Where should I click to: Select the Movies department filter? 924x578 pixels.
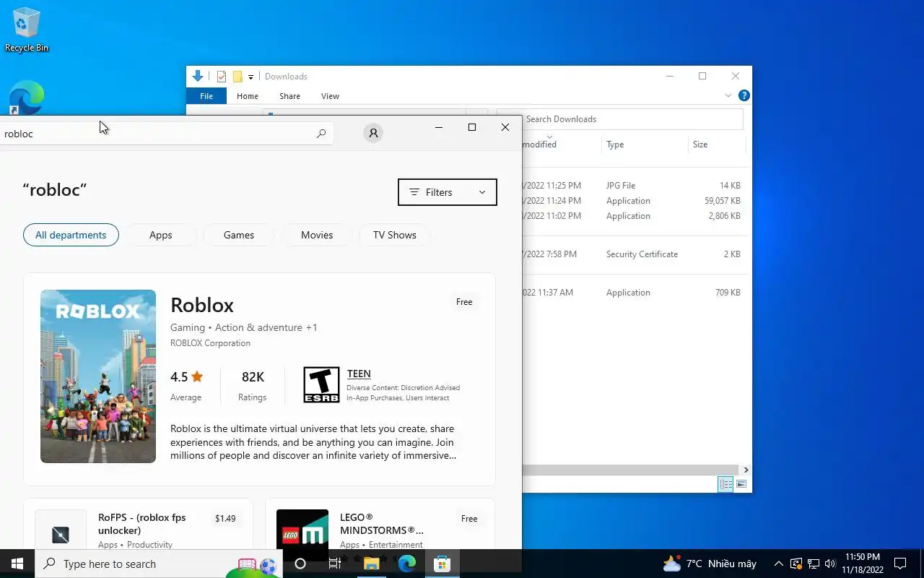[317, 235]
